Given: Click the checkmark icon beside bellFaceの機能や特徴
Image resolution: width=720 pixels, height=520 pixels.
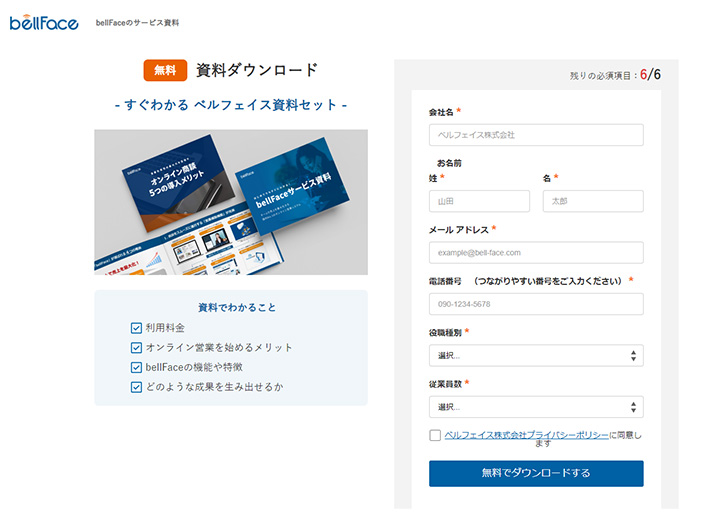Looking at the screenshot, I should tap(136, 367).
